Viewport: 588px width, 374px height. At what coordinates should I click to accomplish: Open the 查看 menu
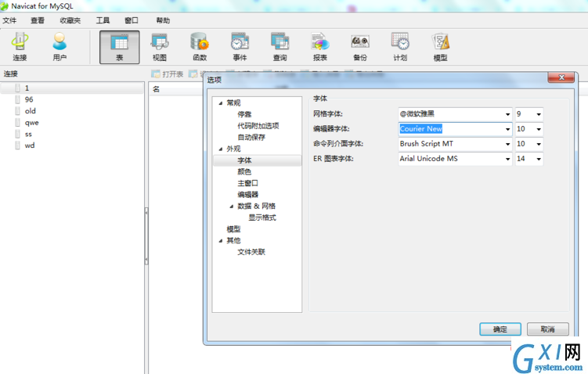37,20
